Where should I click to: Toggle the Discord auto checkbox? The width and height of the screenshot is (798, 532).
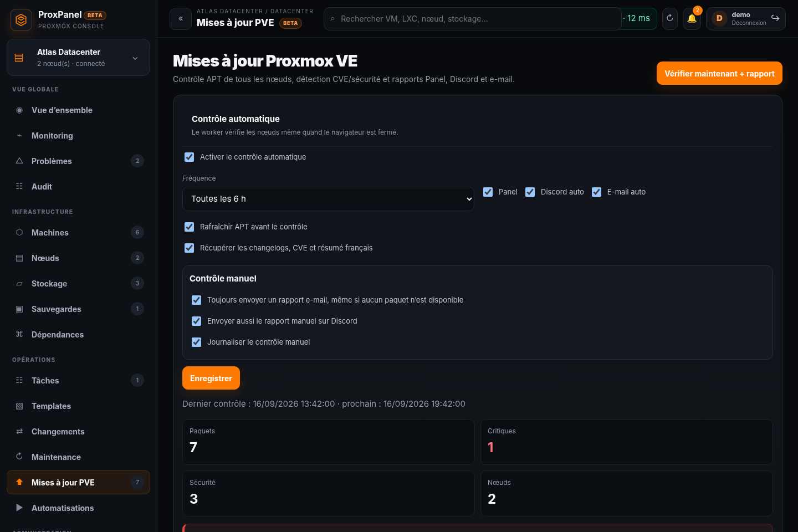click(x=530, y=192)
